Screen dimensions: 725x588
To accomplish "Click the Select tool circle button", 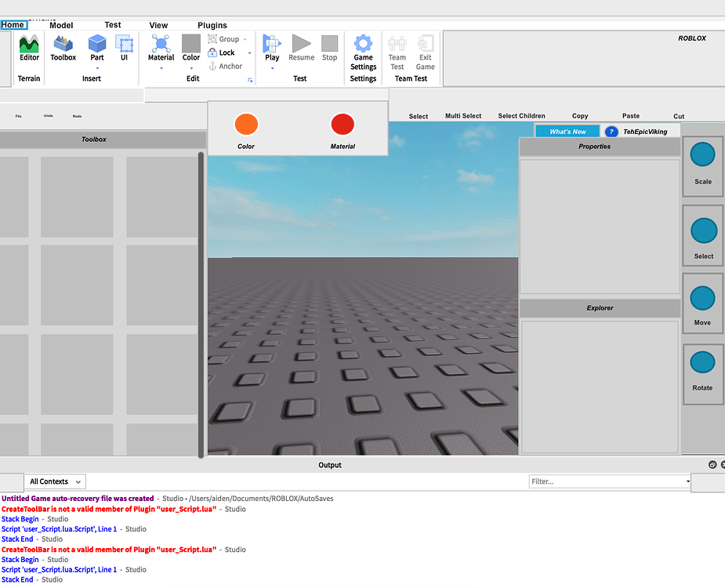I will coord(703,230).
